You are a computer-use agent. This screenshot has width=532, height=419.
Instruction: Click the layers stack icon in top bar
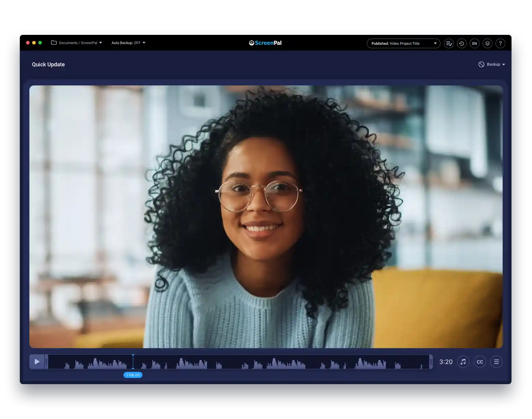tap(488, 43)
